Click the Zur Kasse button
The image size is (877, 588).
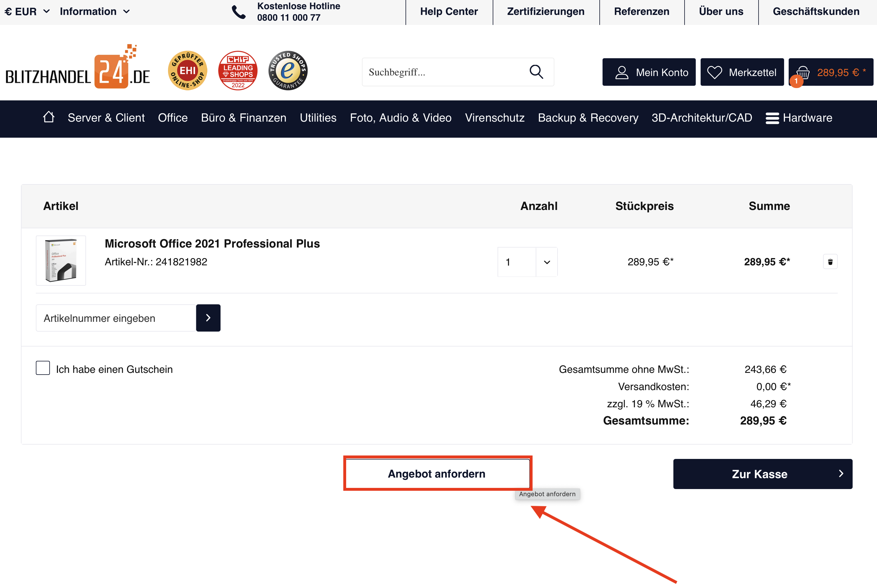[762, 474]
